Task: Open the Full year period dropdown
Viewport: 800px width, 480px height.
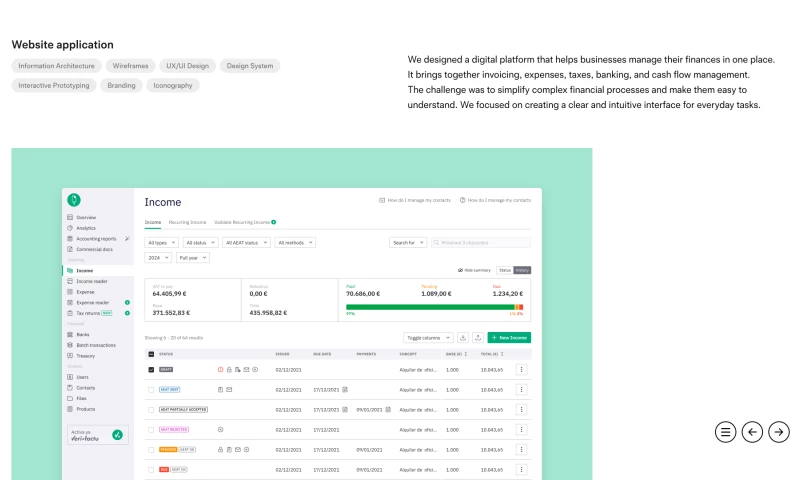Action: 192,258
